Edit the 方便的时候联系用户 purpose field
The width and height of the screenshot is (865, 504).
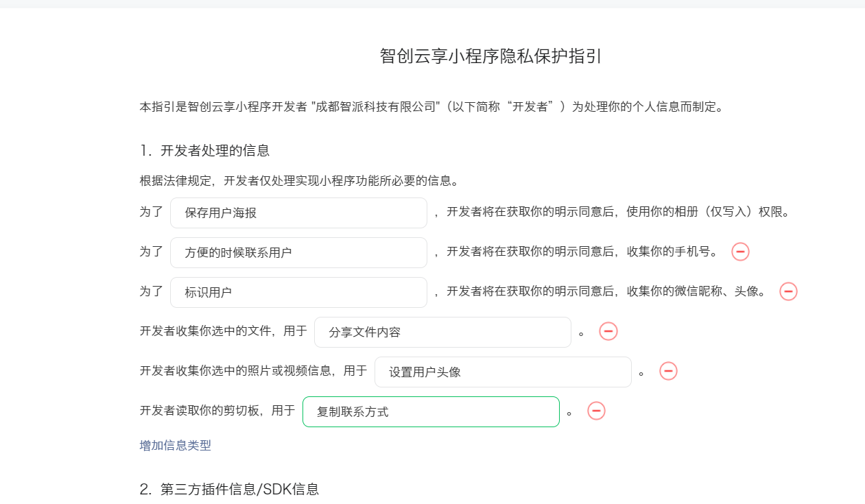coord(298,252)
